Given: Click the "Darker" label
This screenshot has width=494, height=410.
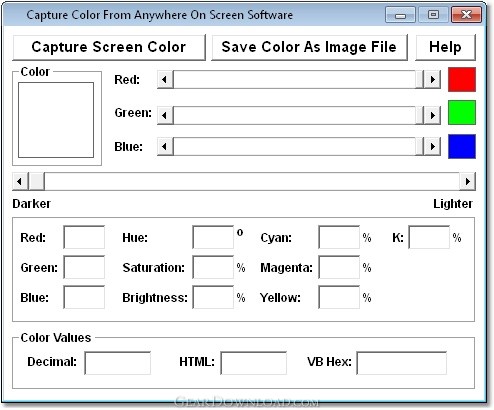Looking at the screenshot, I should point(31,204).
